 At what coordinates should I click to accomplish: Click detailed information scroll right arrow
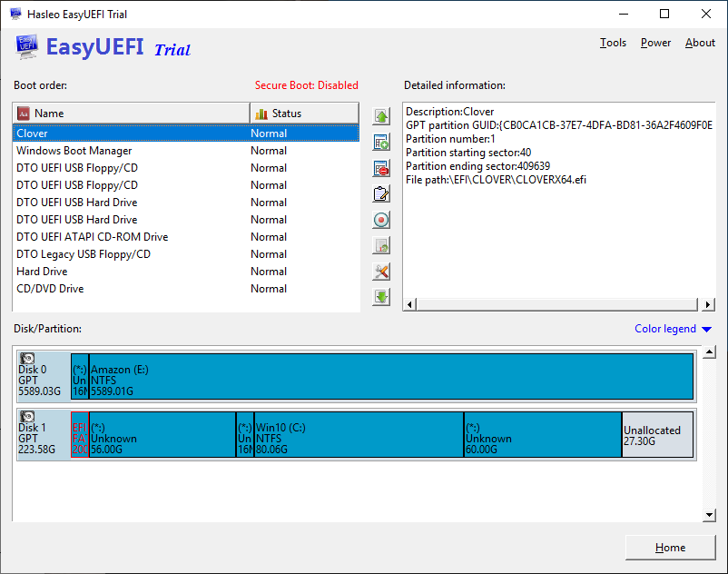[x=707, y=304]
